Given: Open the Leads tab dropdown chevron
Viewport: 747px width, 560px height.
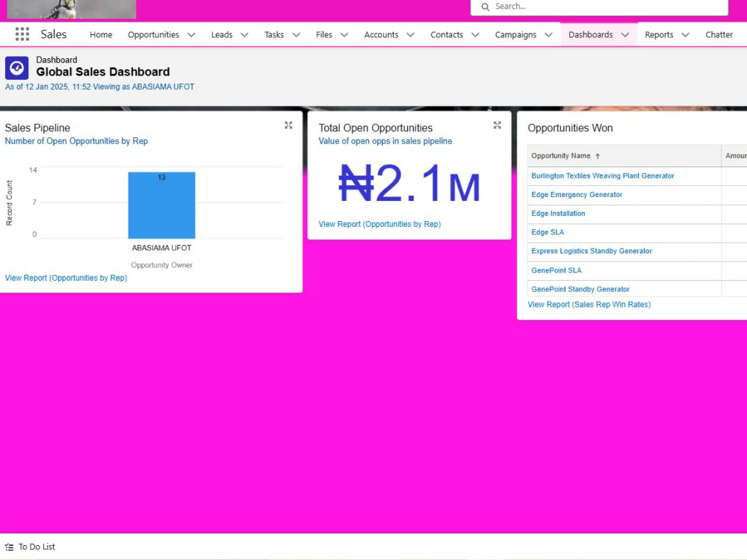Looking at the screenshot, I should click(244, 35).
